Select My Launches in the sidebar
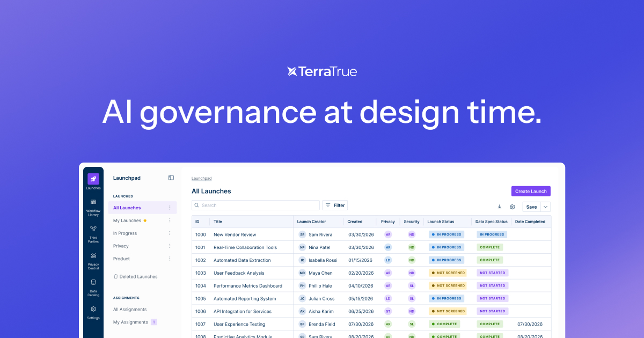The height and width of the screenshot is (338, 644). click(127, 221)
